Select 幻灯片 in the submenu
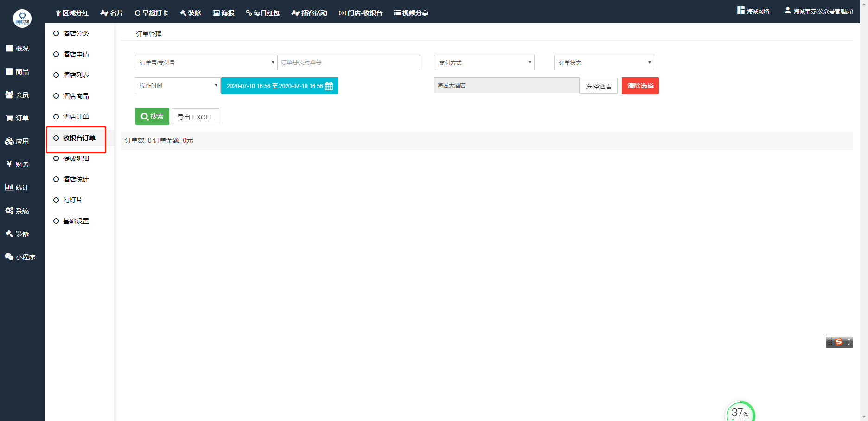 [x=73, y=200]
